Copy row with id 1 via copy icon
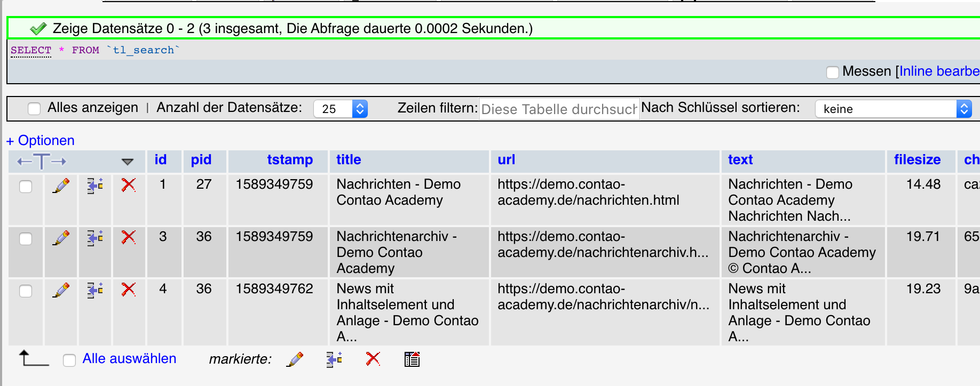980x386 pixels. click(x=95, y=186)
